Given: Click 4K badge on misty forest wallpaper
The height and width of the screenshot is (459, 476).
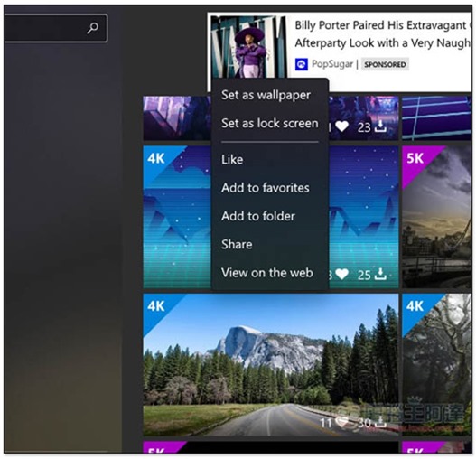Looking at the screenshot, I should [415, 306].
